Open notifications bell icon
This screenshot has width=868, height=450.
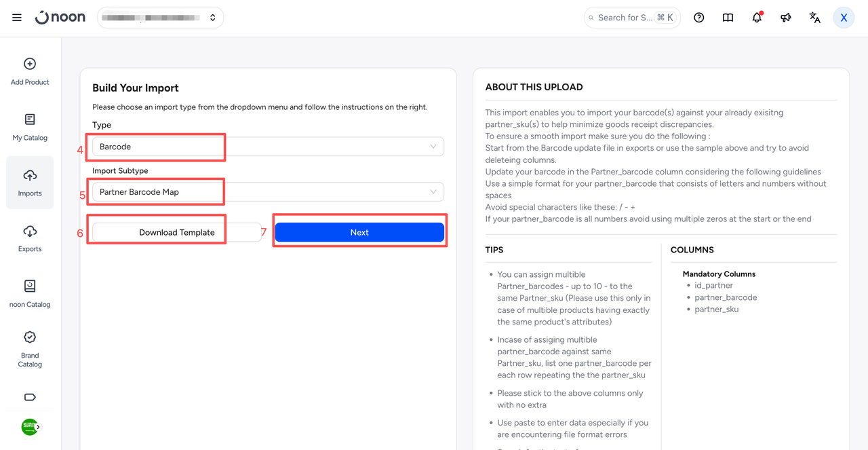[757, 18]
